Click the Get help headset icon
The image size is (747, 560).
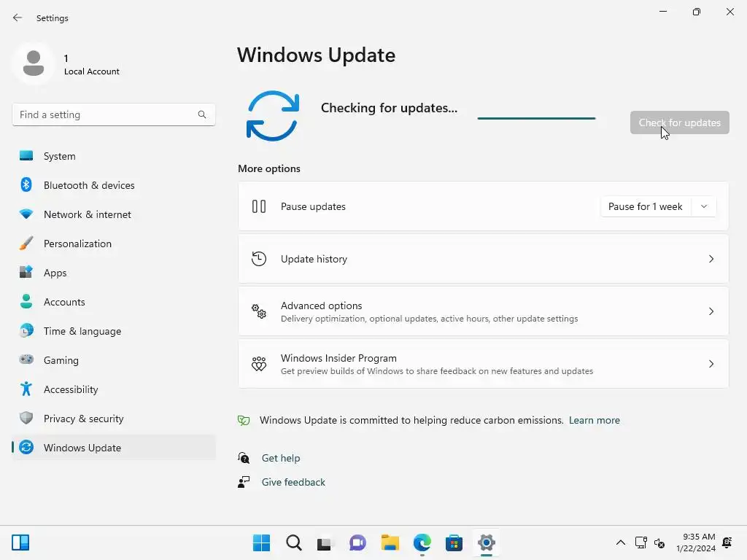point(244,458)
